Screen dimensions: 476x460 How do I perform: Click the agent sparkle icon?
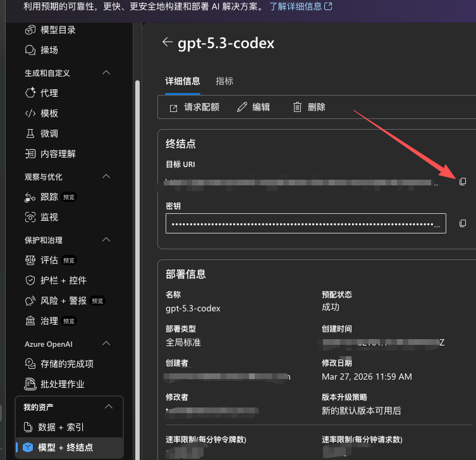pyautogui.click(x=30, y=92)
